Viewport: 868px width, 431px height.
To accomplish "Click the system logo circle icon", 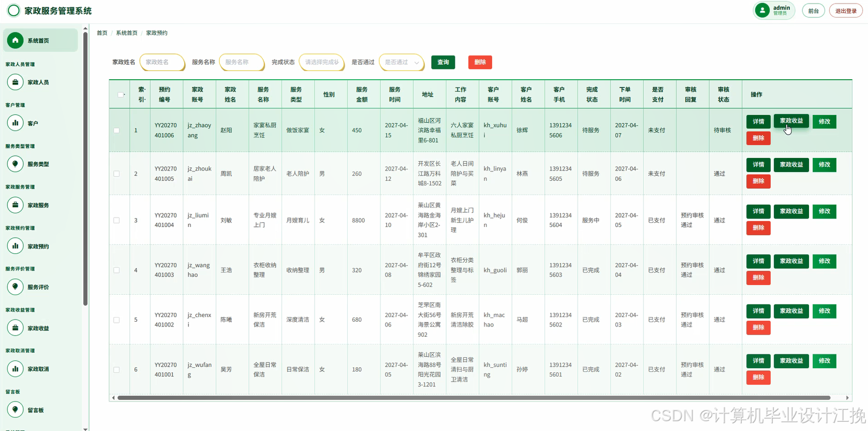I will 14,10.
